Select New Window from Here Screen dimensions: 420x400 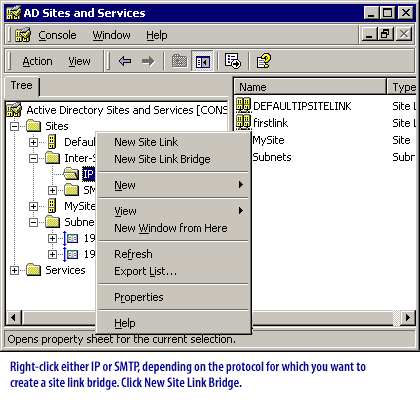(x=173, y=228)
